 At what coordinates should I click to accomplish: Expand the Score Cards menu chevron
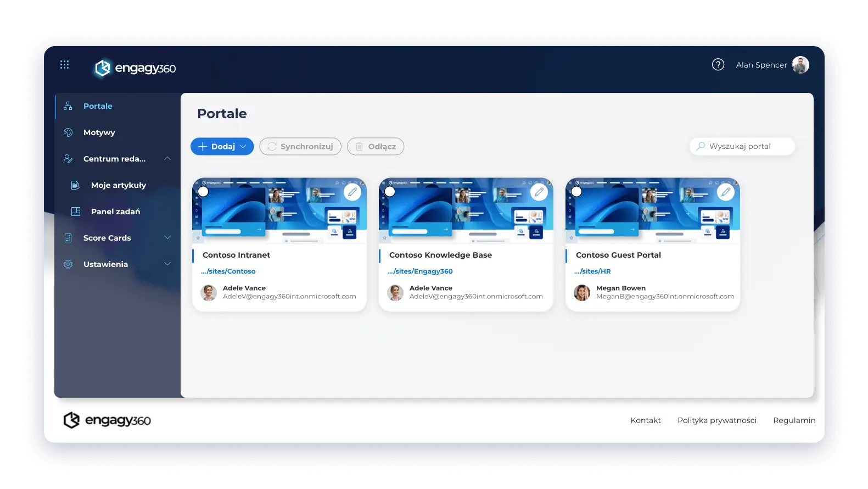pyautogui.click(x=167, y=238)
